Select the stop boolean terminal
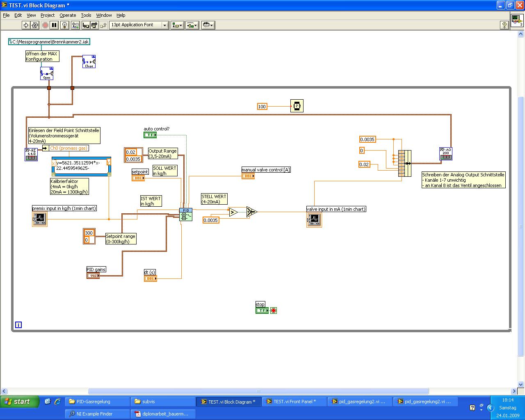 click(262, 310)
